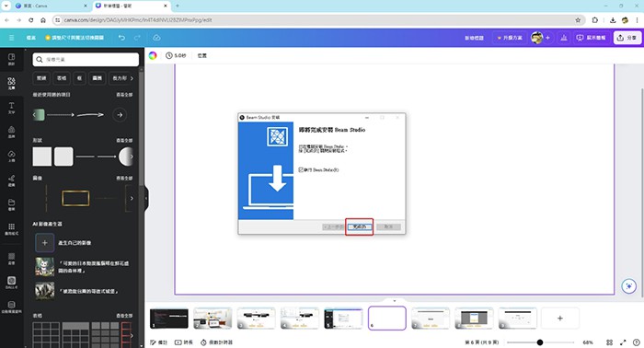The height and width of the screenshot is (348, 644).
Task: Open the help question mark icon
Action: tap(637, 342)
